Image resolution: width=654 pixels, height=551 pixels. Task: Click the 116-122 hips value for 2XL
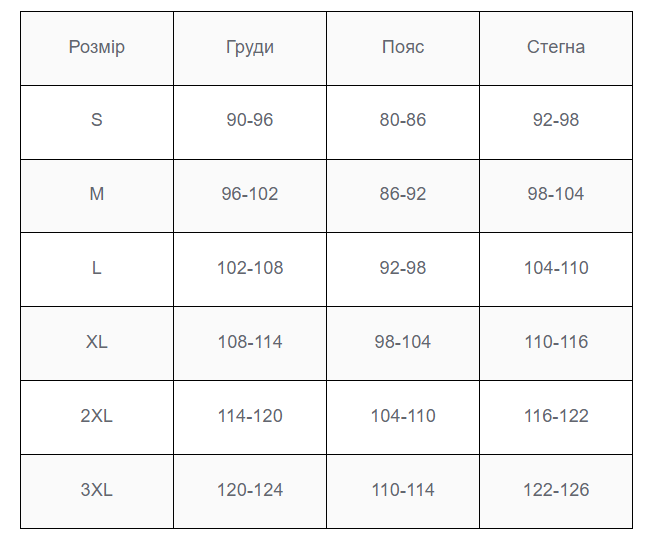coord(556,417)
